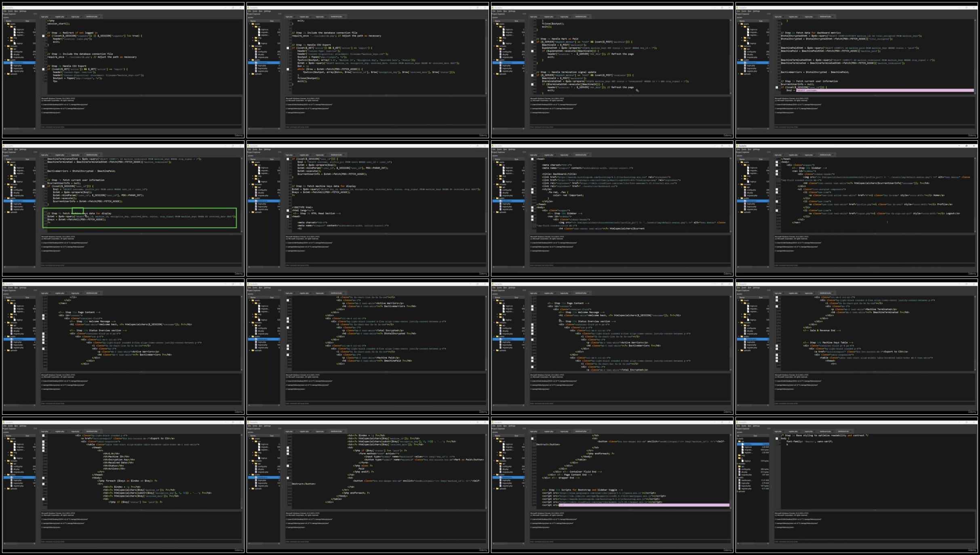This screenshot has height=555, width=980.
Task: Click register.php file icon in the <?php else: ?> frame
Action: click(256, 486)
